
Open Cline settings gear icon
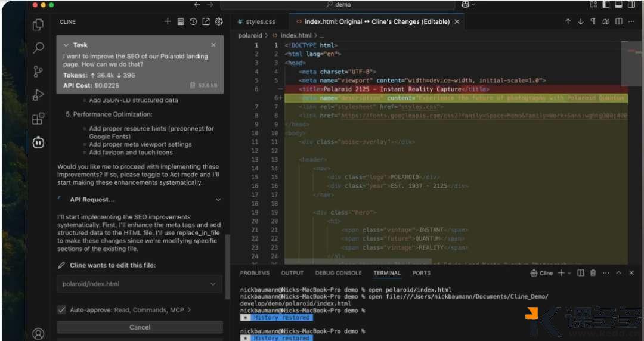point(219,21)
